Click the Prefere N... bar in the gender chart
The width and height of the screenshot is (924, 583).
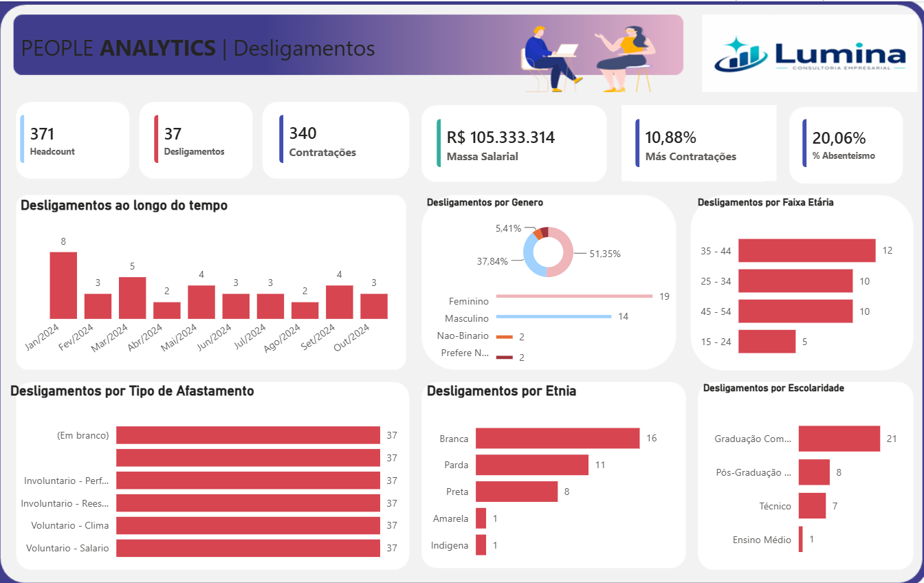(504, 357)
